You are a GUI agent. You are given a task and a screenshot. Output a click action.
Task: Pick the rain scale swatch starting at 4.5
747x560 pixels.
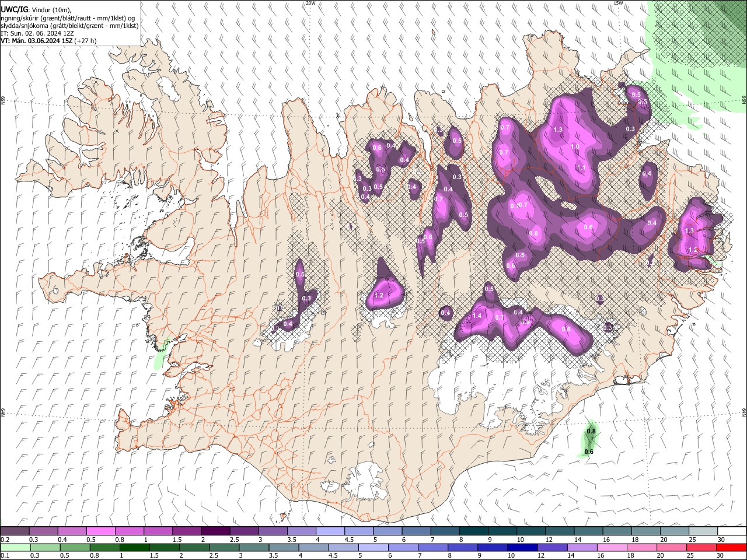pyautogui.click(x=343, y=547)
